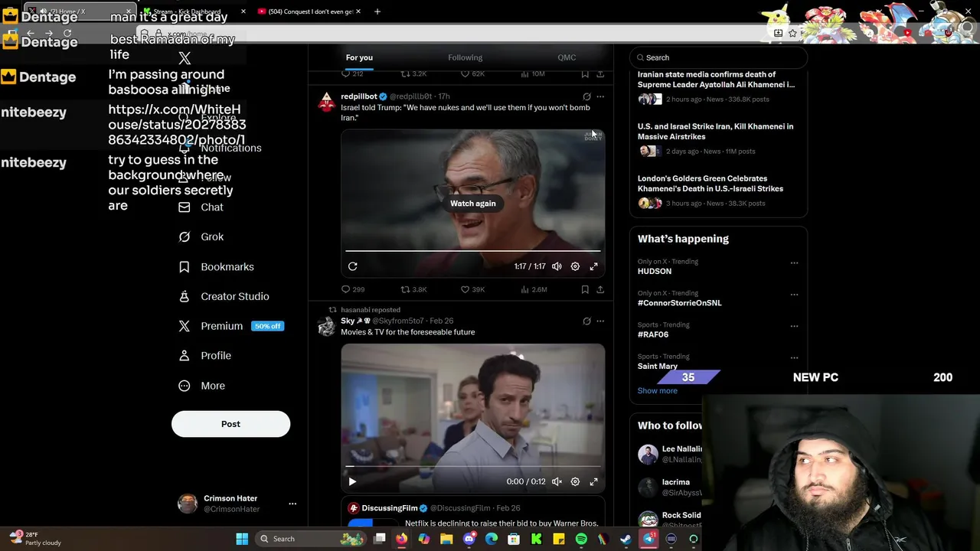Screen dimensions: 980x551
Task: Open Crimson Hater account options menu
Action: coord(292,504)
